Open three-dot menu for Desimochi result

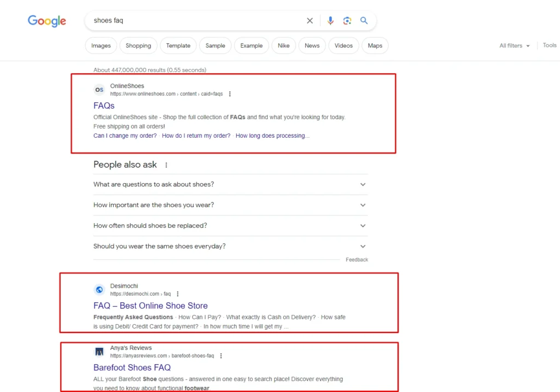point(178,294)
